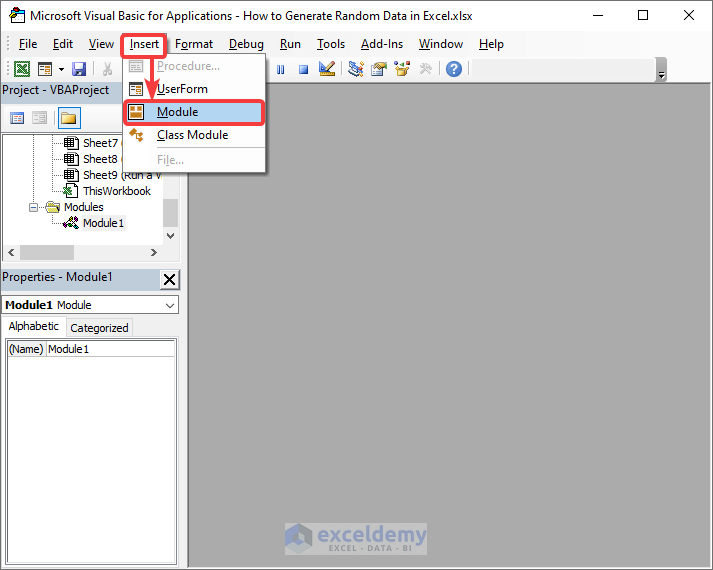Click the View Microsoft Excel icon
This screenshot has width=713, height=570.
(x=22, y=69)
